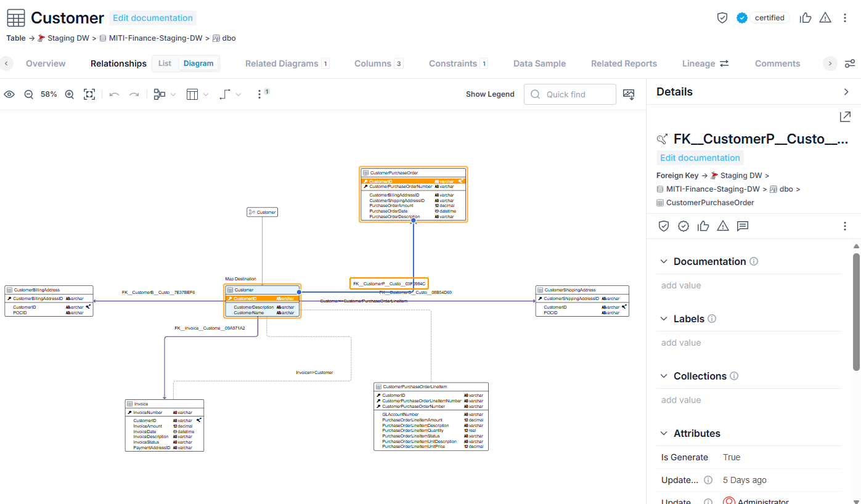Collapse the Attributes section
Viewport: 861px width, 504px height.
(x=664, y=433)
